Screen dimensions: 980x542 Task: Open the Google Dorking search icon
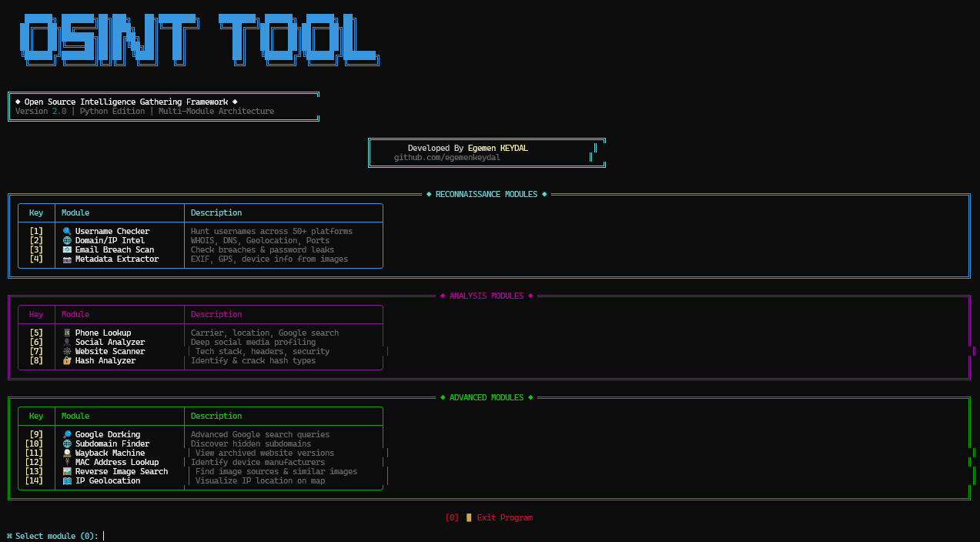69,434
